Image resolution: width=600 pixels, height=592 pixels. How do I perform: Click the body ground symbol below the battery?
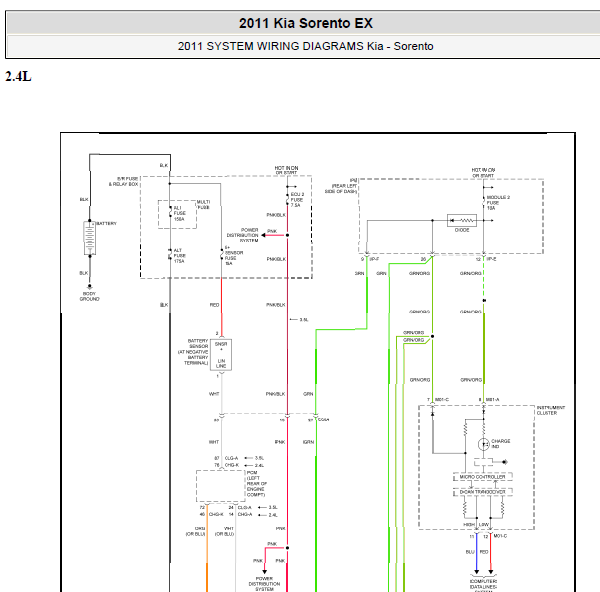click(90, 286)
